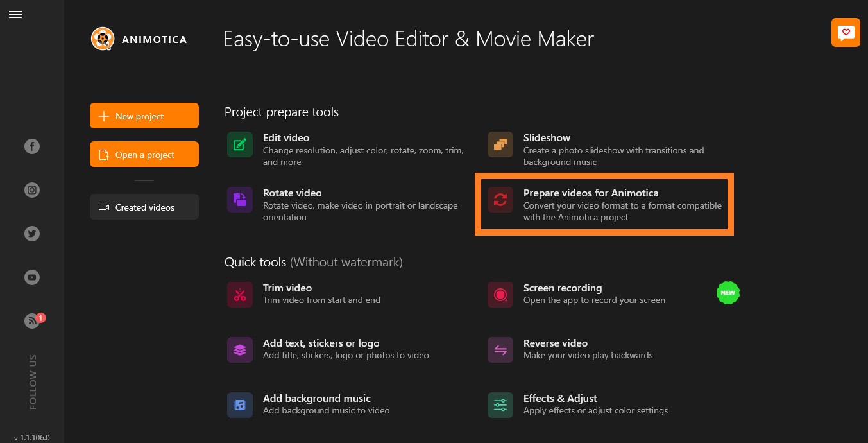Open the hamburger menu
868x443 pixels.
[15, 14]
